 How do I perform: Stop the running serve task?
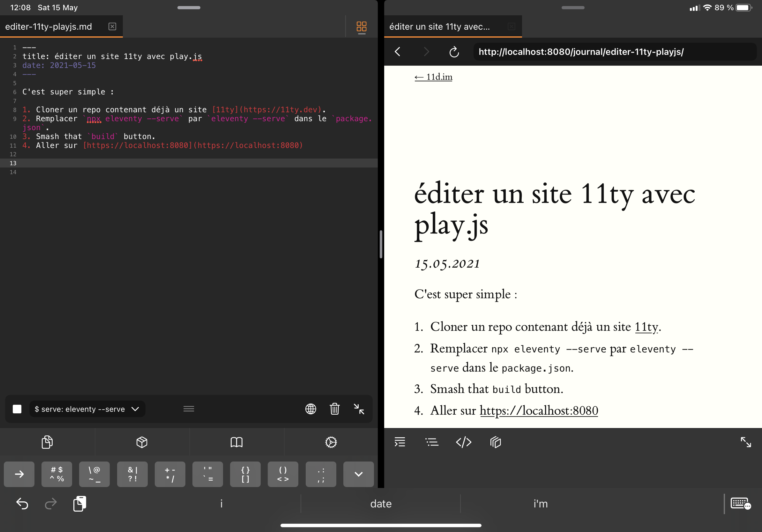click(x=17, y=409)
